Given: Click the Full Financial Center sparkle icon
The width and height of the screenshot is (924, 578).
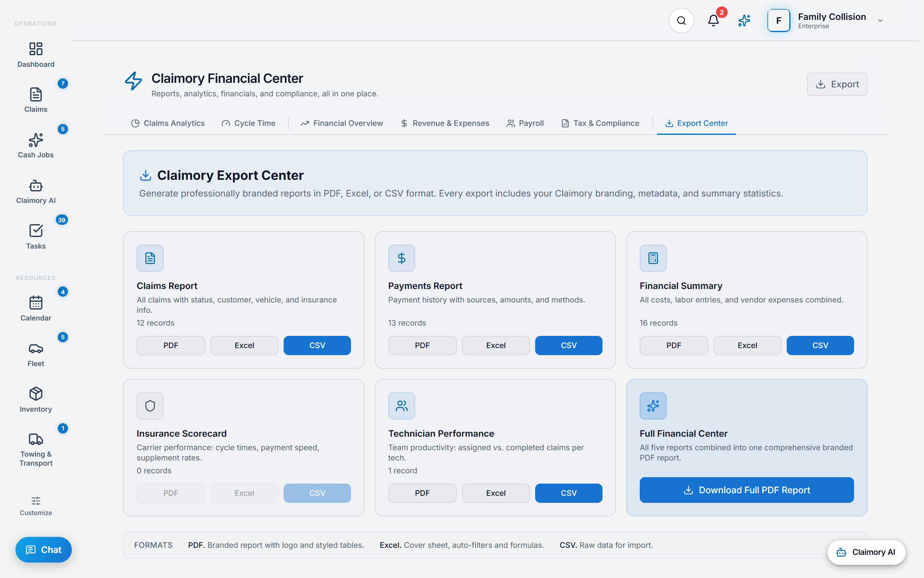Looking at the screenshot, I should 653,406.
